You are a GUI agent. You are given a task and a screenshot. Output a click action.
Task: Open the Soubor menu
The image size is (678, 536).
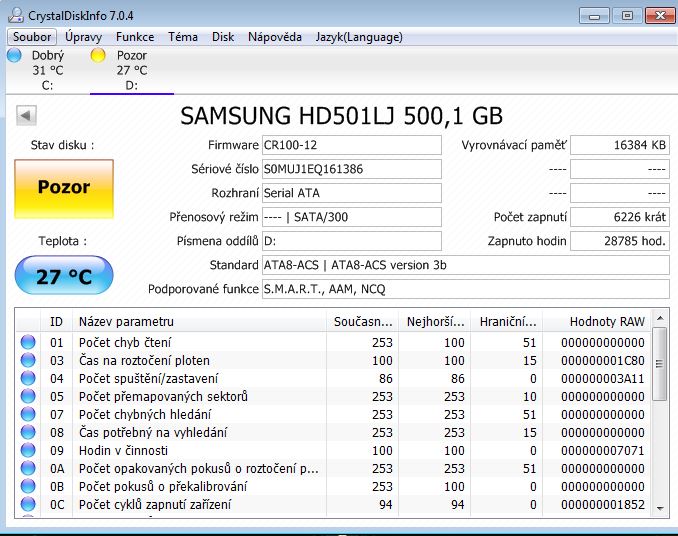[x=32, y=37]
